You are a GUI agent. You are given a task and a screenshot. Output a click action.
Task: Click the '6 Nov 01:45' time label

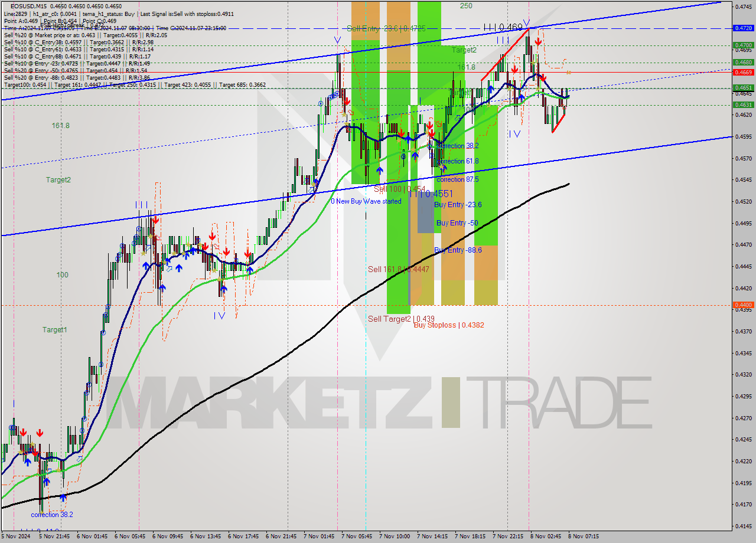tap(92, 537)
